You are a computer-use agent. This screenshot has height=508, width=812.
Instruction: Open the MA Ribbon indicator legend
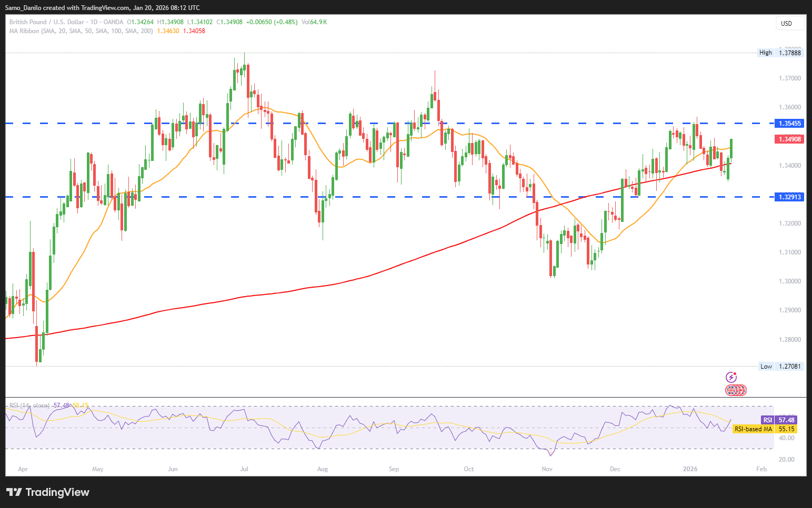point(81,31)
